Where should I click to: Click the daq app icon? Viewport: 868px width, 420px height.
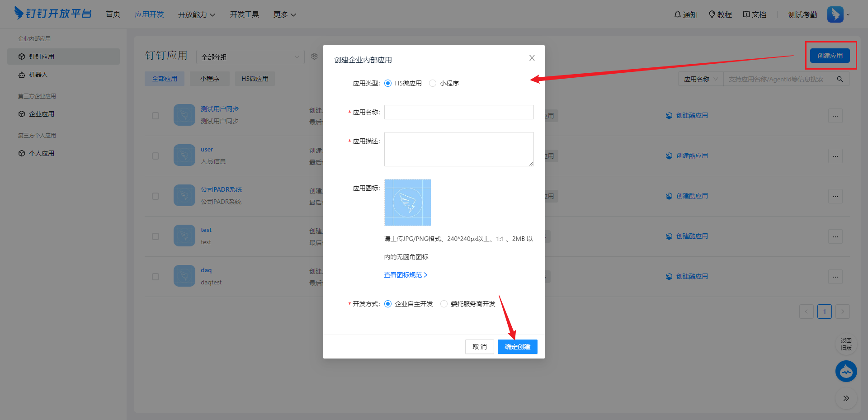tap(184, 276)
